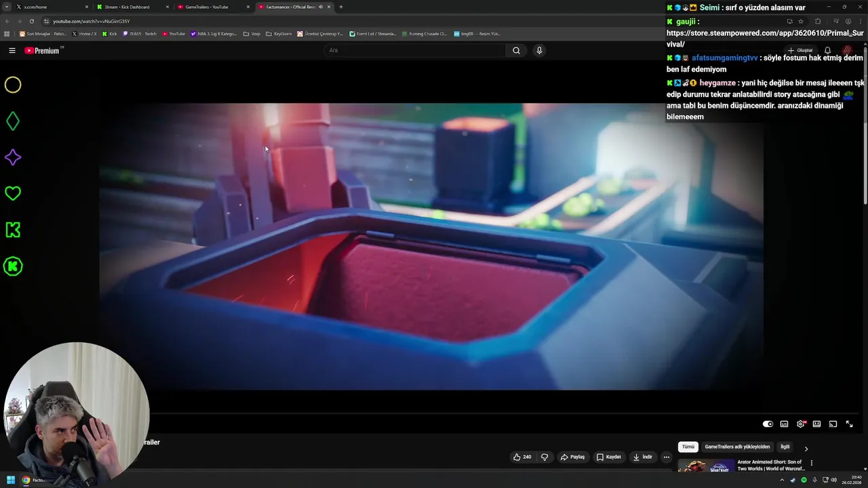868x488 pixels.
Task: Reload the current page
Action: pyautogui.click(x=31, y=21)
